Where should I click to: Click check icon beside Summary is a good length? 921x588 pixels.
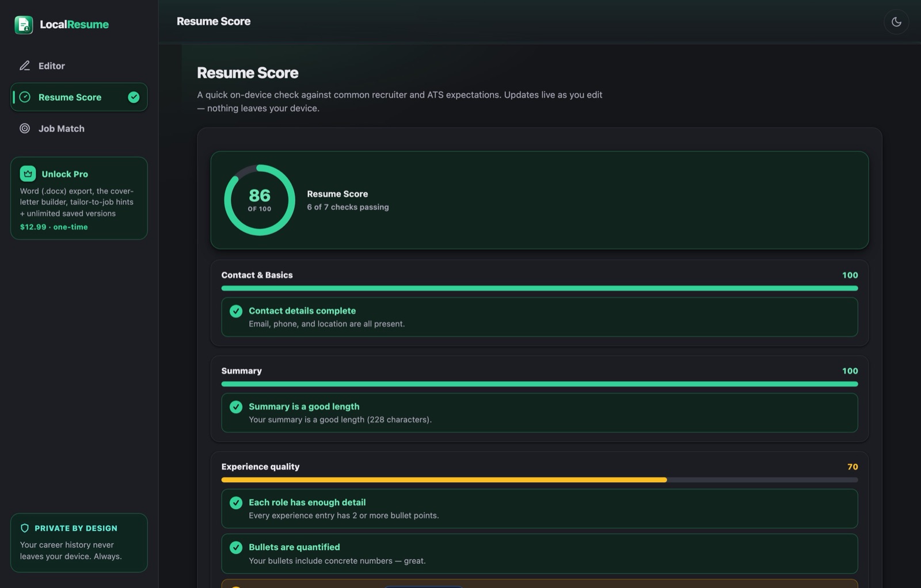(x=236, y=407)
